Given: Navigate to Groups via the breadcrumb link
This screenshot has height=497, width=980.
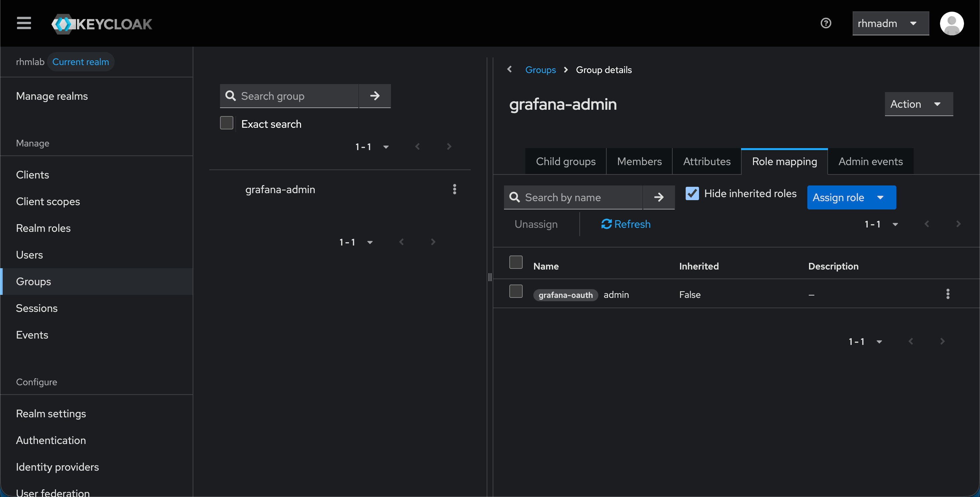Looking at the screenshot, I should pyautogui.click(x=541, y=70).
